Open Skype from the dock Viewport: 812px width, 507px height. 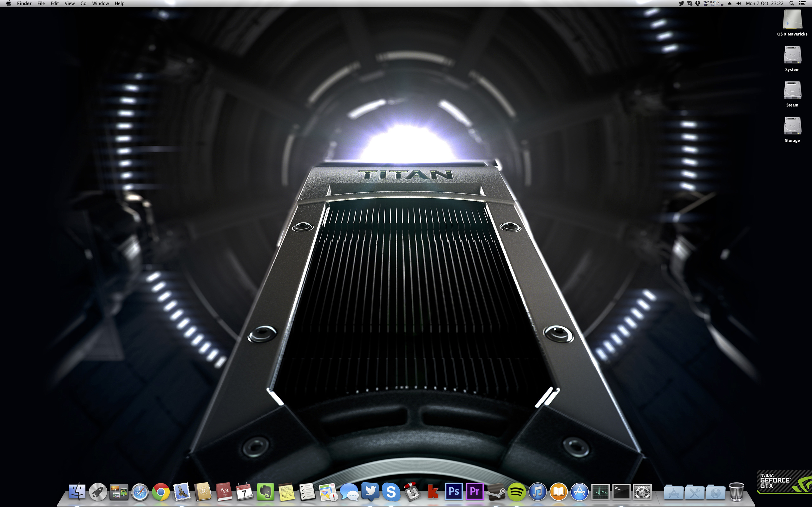(x=391, y=492)
